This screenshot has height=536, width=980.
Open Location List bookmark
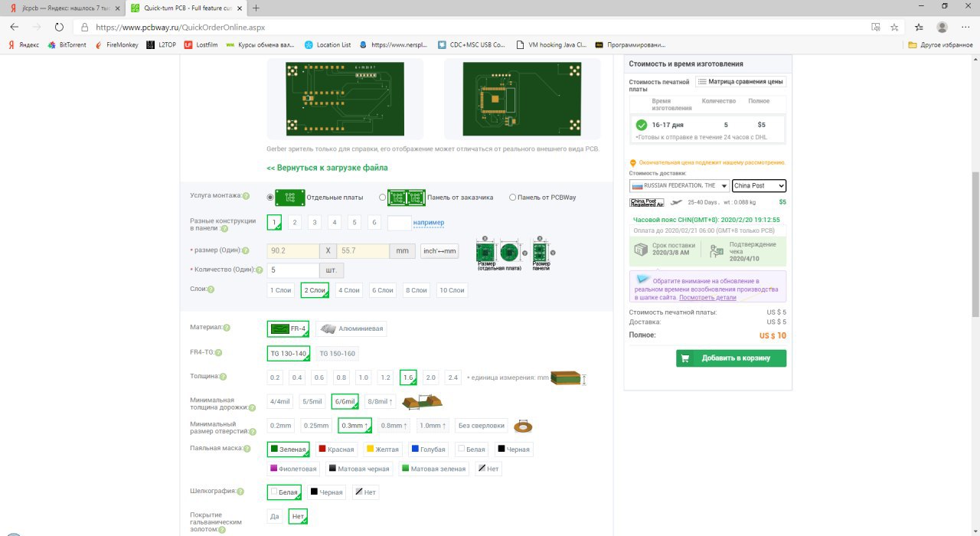click(328, 44)
